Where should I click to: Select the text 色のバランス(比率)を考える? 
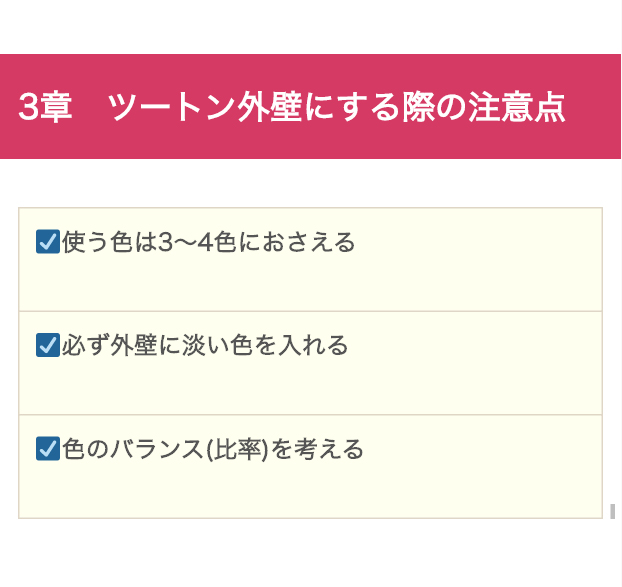point(213,449)
